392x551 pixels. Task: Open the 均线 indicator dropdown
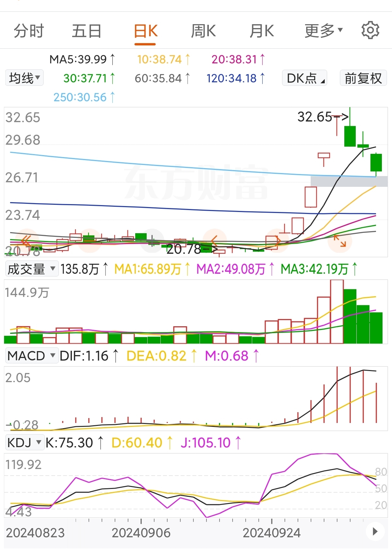pos(24,78)
